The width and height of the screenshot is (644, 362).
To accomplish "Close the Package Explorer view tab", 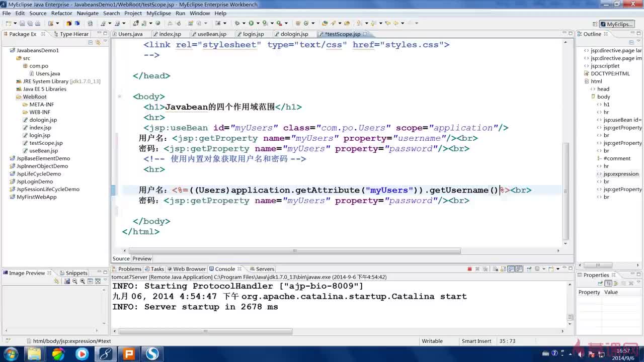I will coord(43,34).
